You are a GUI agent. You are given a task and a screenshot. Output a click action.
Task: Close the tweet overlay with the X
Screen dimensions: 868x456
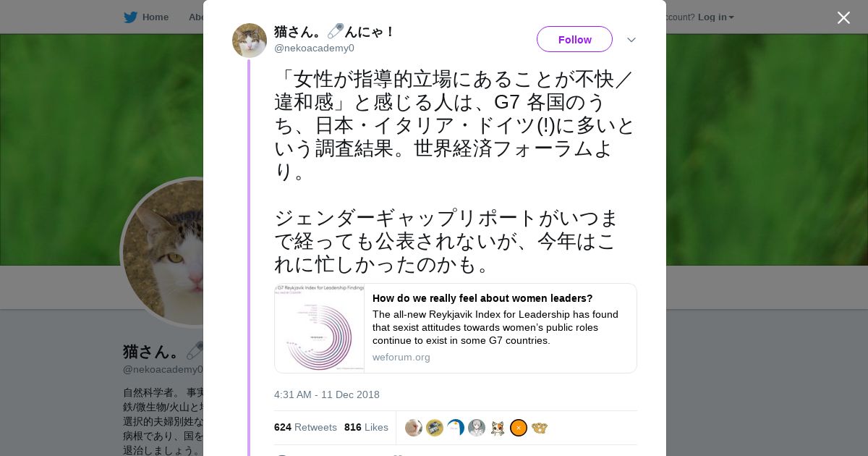[843, 17]
